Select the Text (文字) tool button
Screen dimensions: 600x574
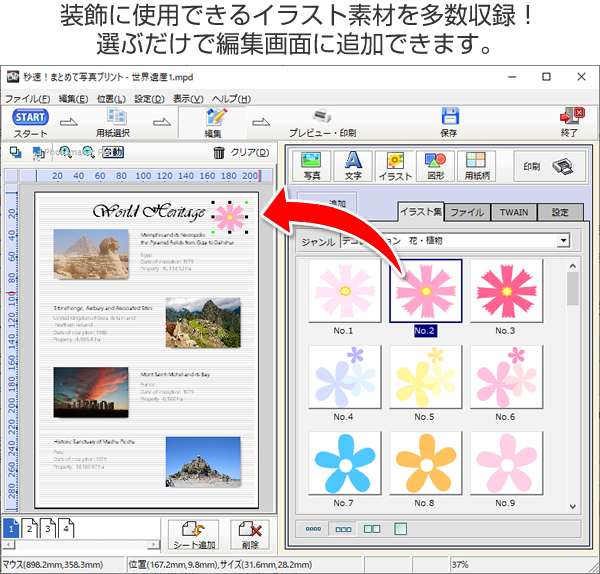pos(353,166)
